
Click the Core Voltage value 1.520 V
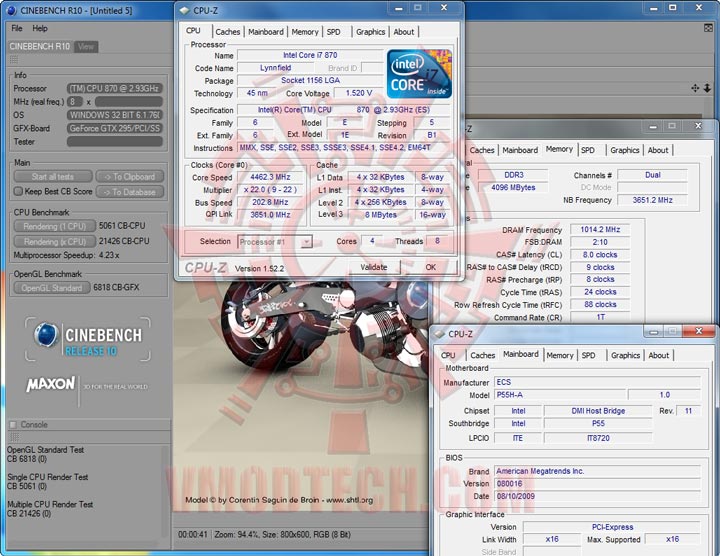coord(359,93)
